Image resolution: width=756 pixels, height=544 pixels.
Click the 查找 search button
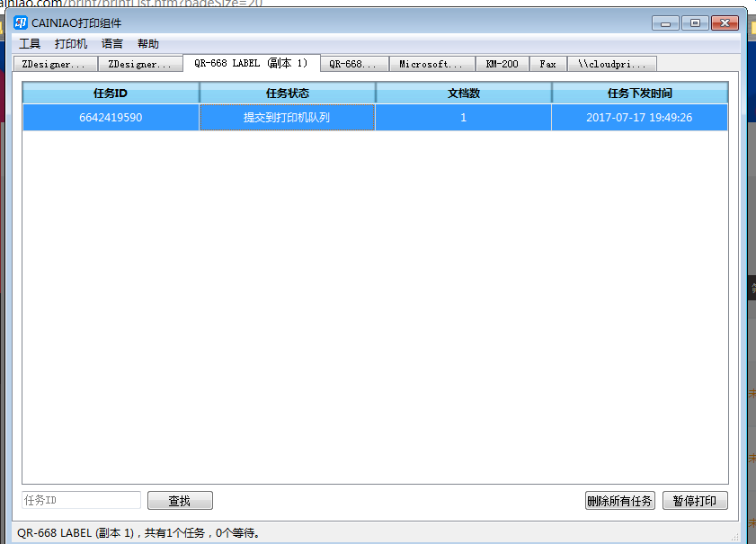[x=180, y=501]
